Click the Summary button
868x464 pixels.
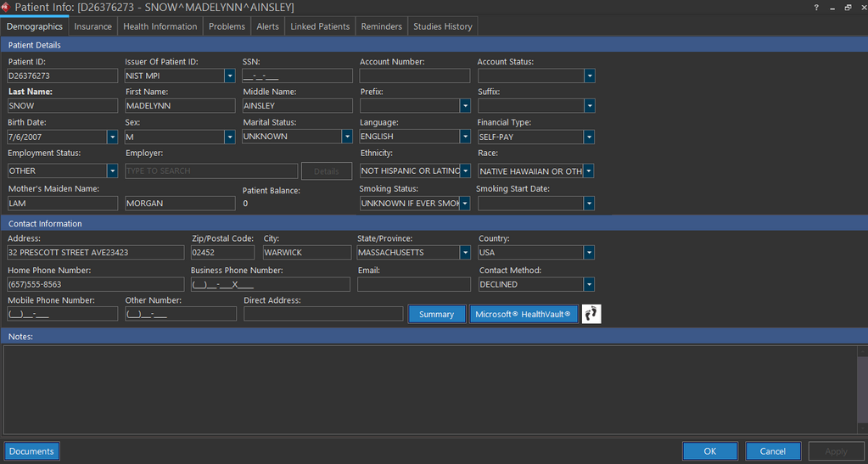436,314
